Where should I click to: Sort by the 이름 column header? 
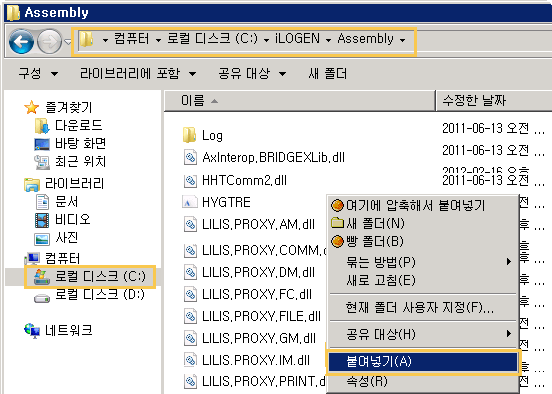tap(300, 101)
